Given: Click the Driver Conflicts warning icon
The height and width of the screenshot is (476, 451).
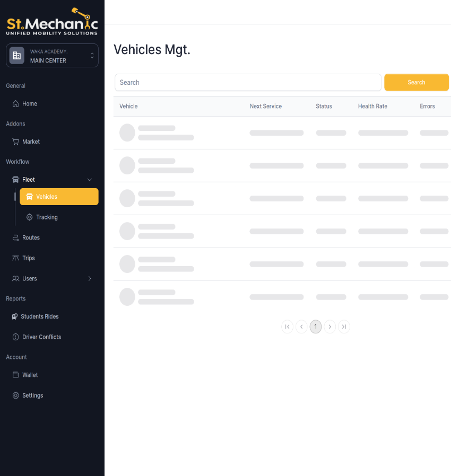Looking at the screenshot, I should (x=15, y=337).
